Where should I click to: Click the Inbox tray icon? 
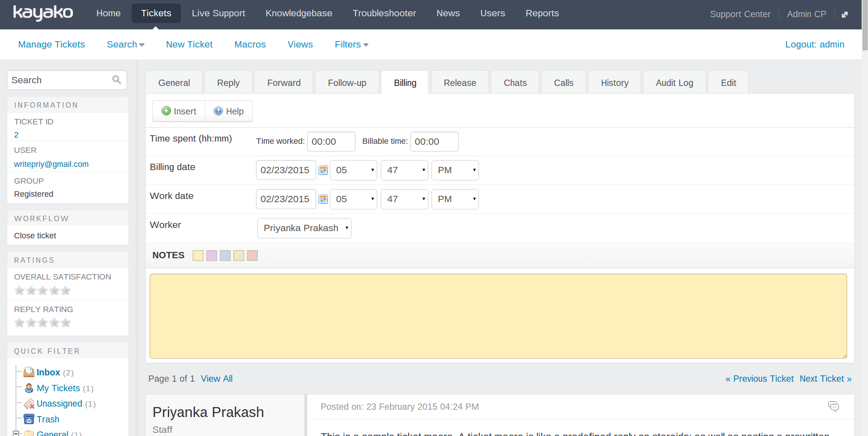pyautogui.click(x=29, y=372)
